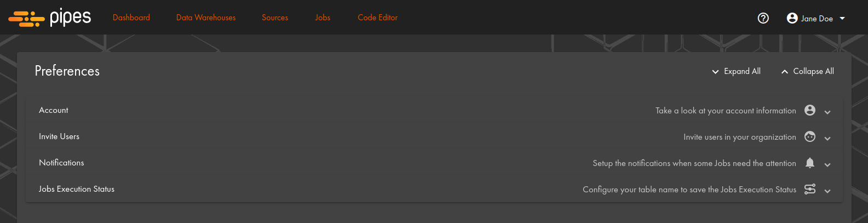Click the Pipes logo icon
This screenshot has height=223, width=868.
26,18
